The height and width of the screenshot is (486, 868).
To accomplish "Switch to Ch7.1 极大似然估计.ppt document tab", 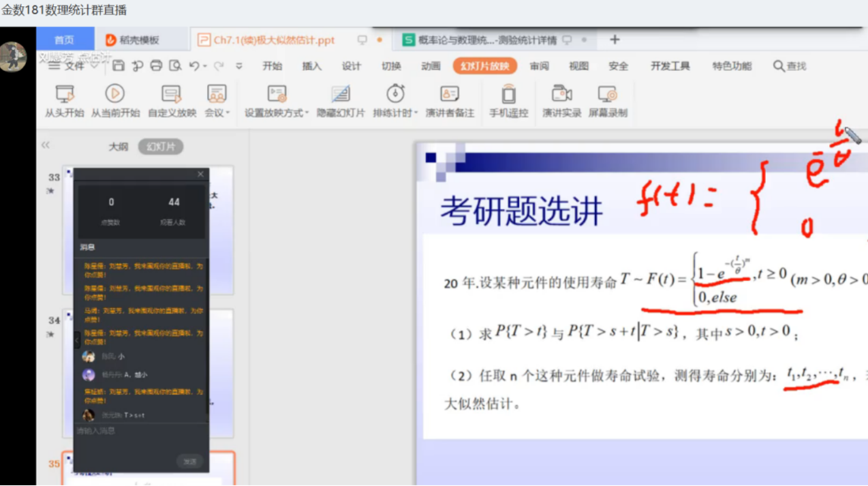I will 274,40.
